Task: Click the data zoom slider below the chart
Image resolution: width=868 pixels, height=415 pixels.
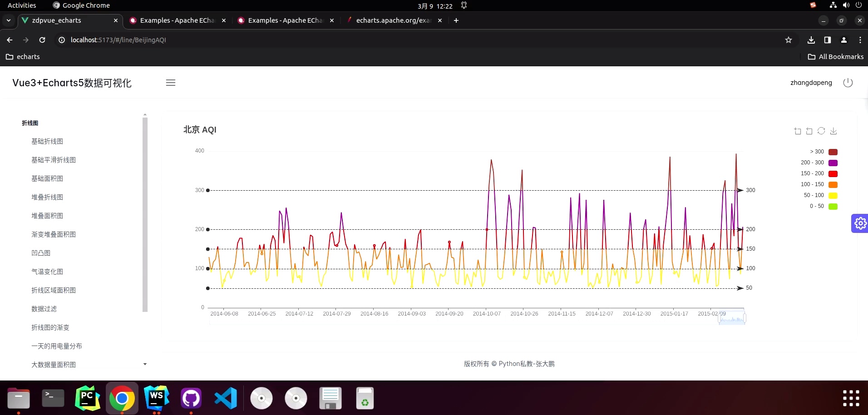Action: (x=731, y=318)
